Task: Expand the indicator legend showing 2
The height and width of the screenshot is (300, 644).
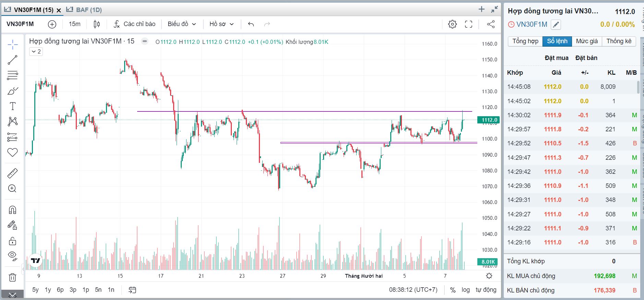Action: click(36, 51)
